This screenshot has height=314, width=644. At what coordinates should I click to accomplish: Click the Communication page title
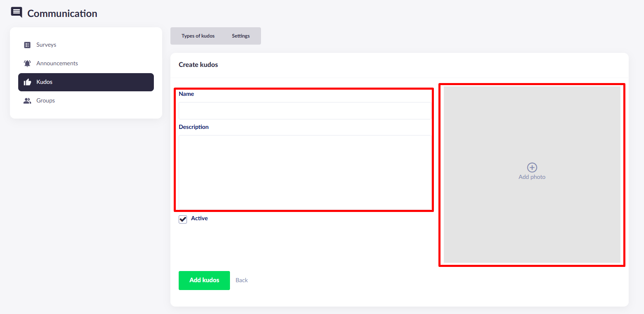tap(62, 13)
